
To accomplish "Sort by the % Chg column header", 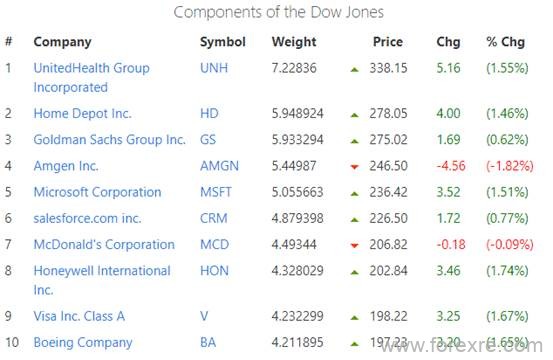I will [505, 42].
